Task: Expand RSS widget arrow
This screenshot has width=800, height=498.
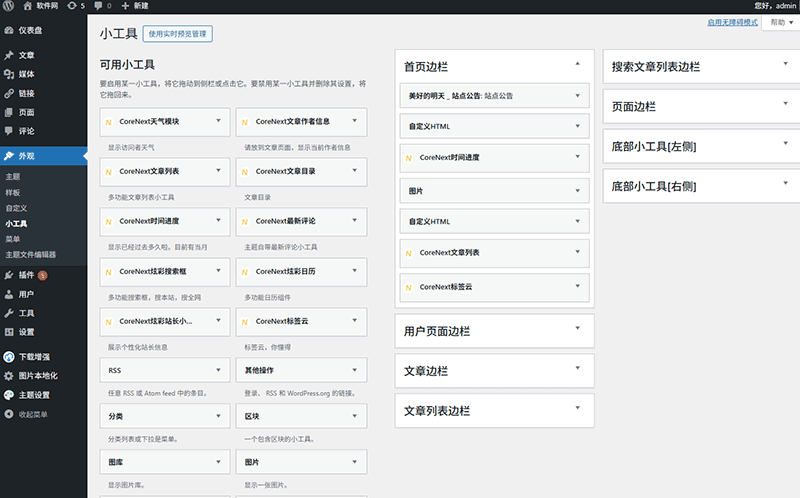Action: point(218,370)
